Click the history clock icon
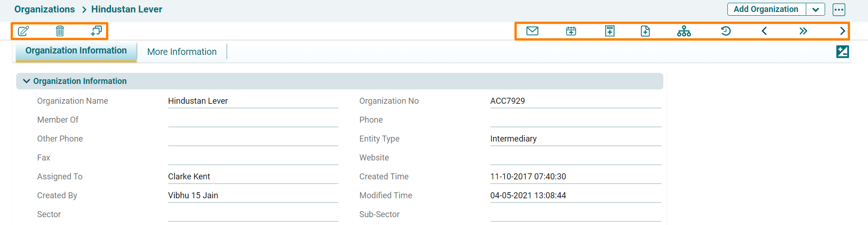 [726, 31]
